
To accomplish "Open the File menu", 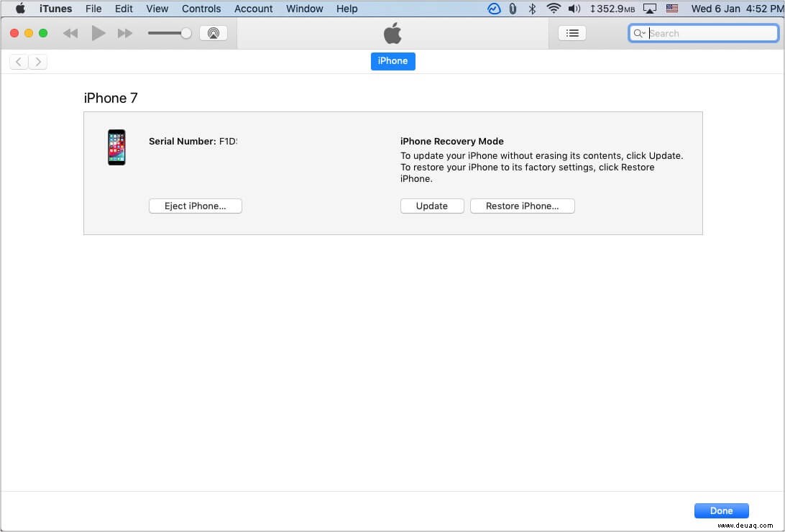I will (93, 9).
